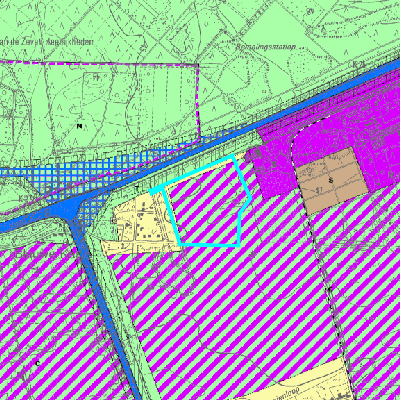Click the number 37 in brown zone
The image size is (400, 400).
click(x=319, y=191)
